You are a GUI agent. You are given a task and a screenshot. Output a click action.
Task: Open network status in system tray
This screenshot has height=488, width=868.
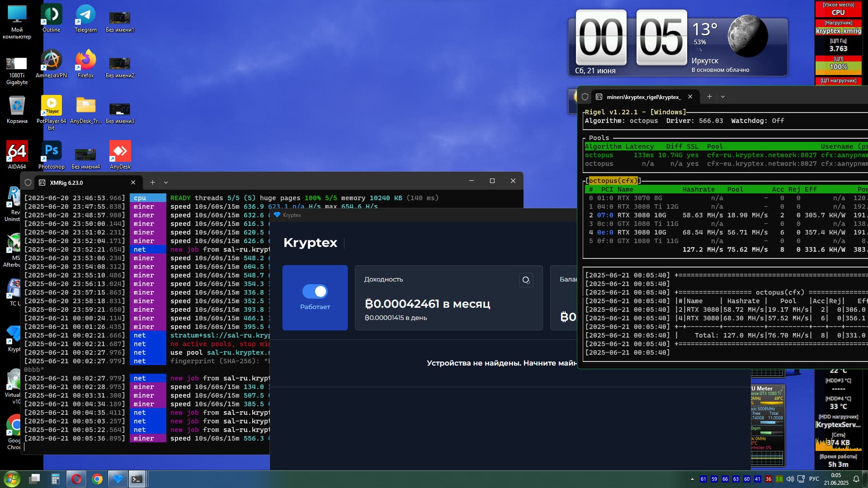tap(801, 479)
